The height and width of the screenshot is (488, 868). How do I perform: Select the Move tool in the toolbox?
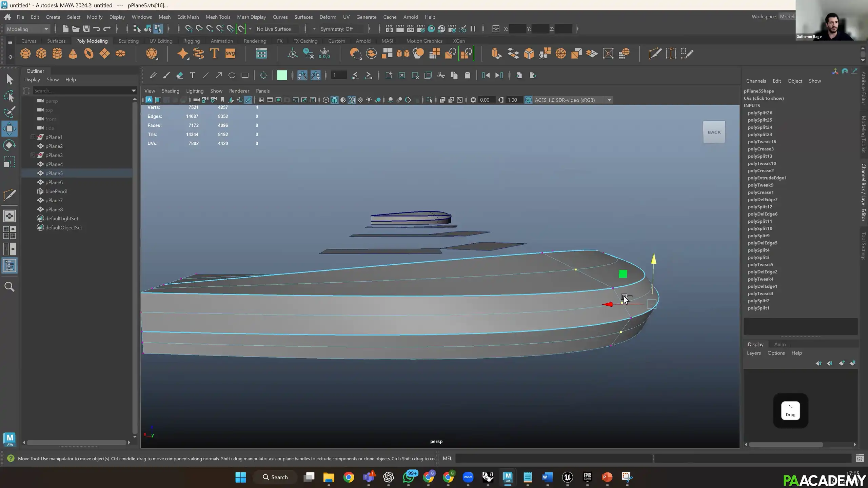point(9,128)
